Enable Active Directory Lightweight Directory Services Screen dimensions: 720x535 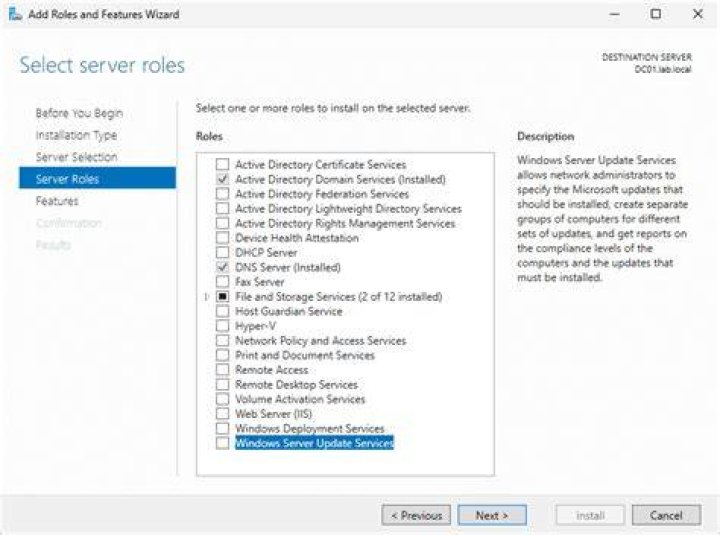tap(222, 208)
